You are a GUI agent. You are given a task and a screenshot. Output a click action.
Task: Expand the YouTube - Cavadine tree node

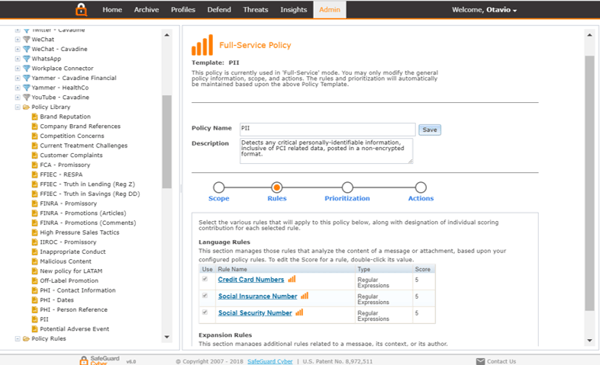(18, 97)
